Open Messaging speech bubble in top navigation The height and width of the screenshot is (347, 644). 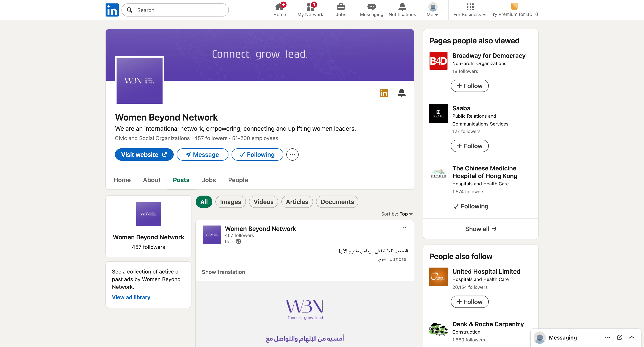pos(371,10)
